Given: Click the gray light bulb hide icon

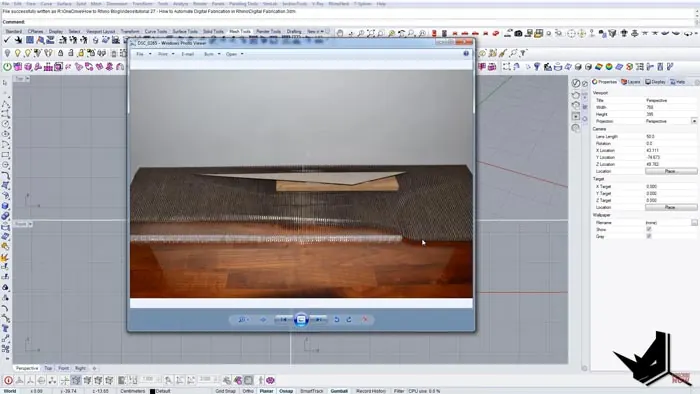Looking at the screenshot, I should click(7, 53).
